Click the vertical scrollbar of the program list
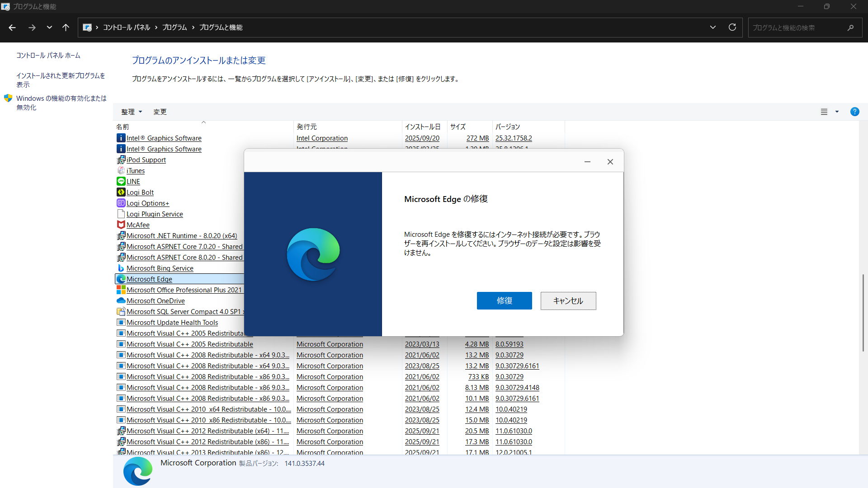The image size is (868, 488). (x=863, y=313)
